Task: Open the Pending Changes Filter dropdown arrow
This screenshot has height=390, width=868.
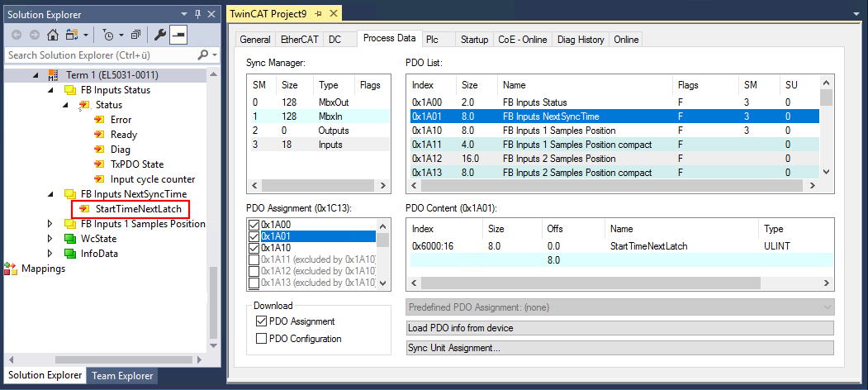Action: pyautogui.click(x=121, y=36)
